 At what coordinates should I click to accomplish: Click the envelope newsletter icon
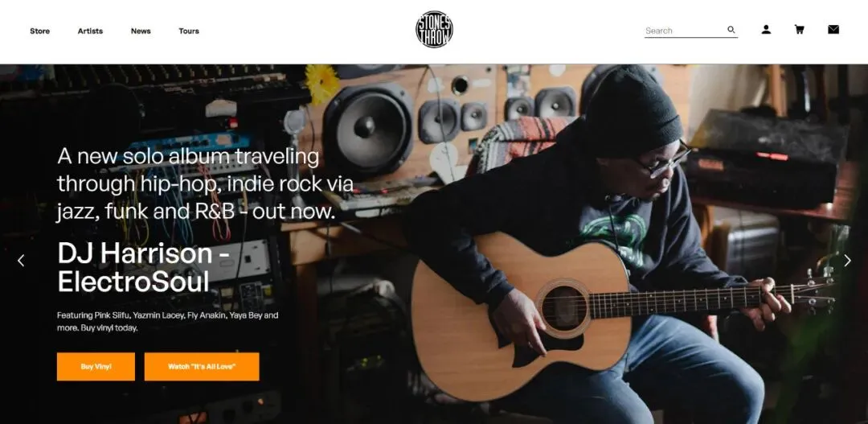pyautogui.click(x=833, y=30)
